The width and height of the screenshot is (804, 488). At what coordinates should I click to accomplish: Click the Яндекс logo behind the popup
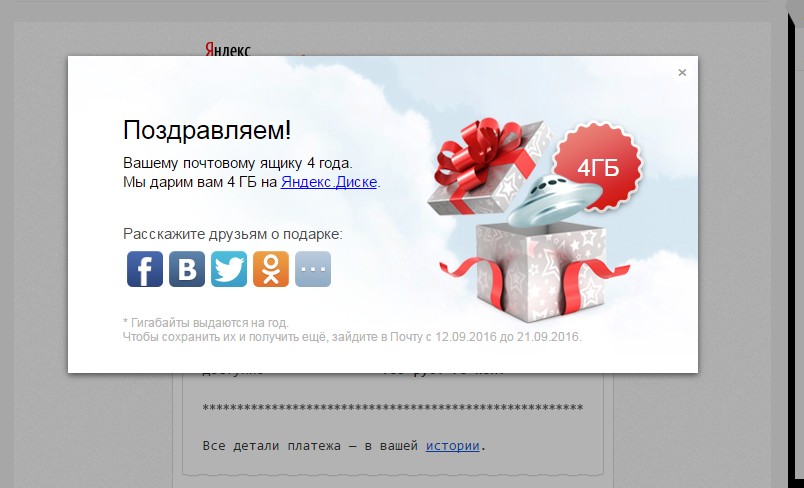click(228, 49)
